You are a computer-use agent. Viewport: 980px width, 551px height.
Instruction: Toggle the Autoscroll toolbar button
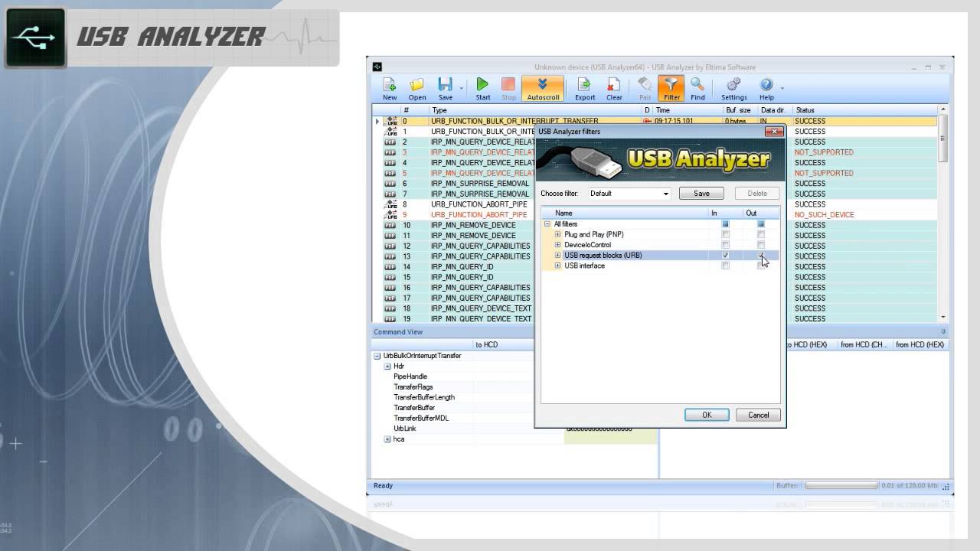point(543,89)
